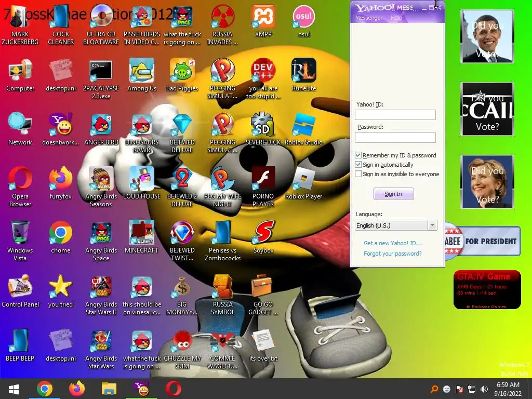Switch to Yahoo Messenger on taskbar
532x399 pixels.
[141, 389]
